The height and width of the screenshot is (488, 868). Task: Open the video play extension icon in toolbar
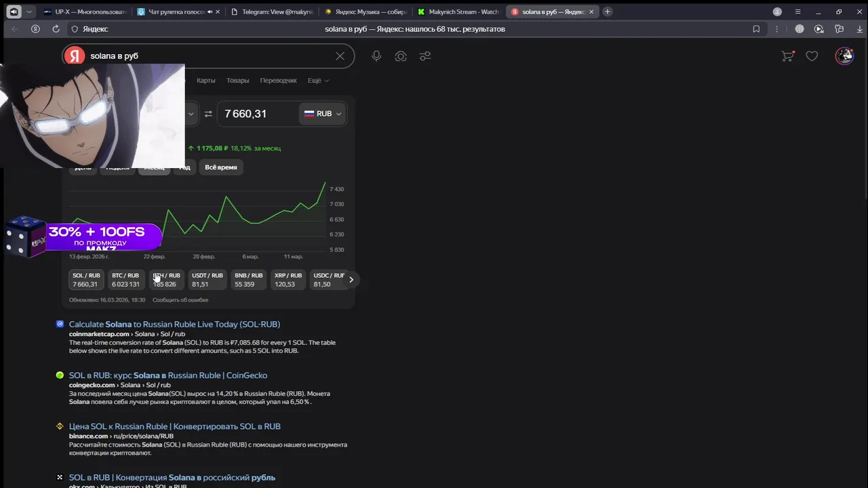click(x=819, y=29)
